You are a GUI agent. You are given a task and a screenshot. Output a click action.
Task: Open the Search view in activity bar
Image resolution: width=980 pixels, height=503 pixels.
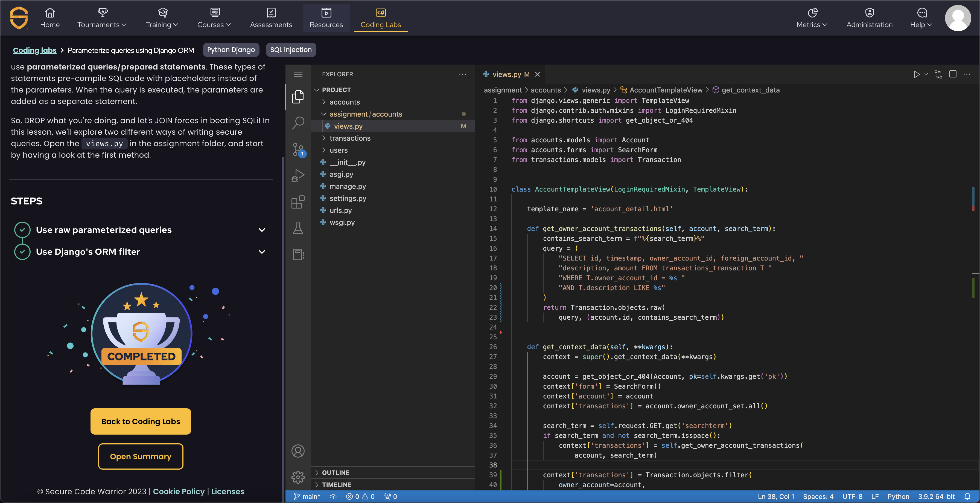click(298, 123)
